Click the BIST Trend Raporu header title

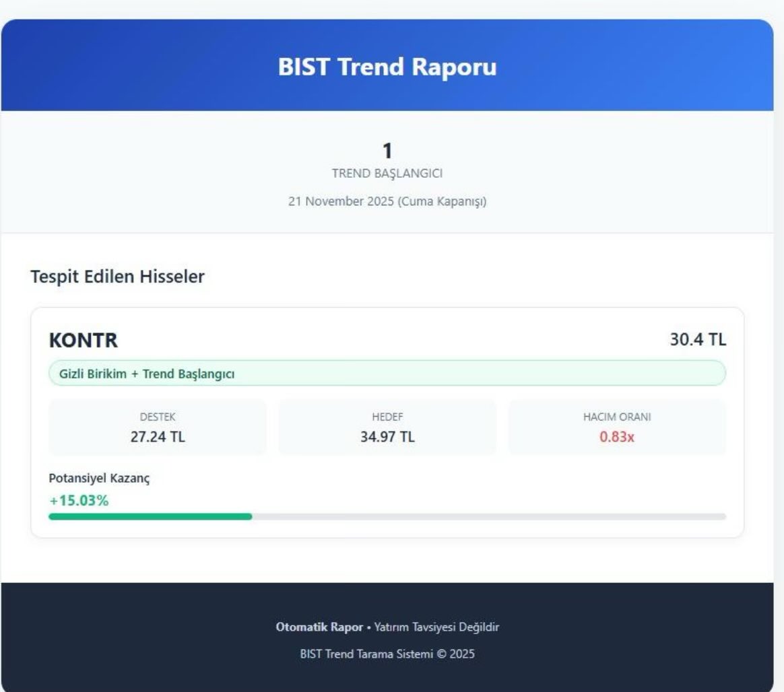[x=387, y=67]
